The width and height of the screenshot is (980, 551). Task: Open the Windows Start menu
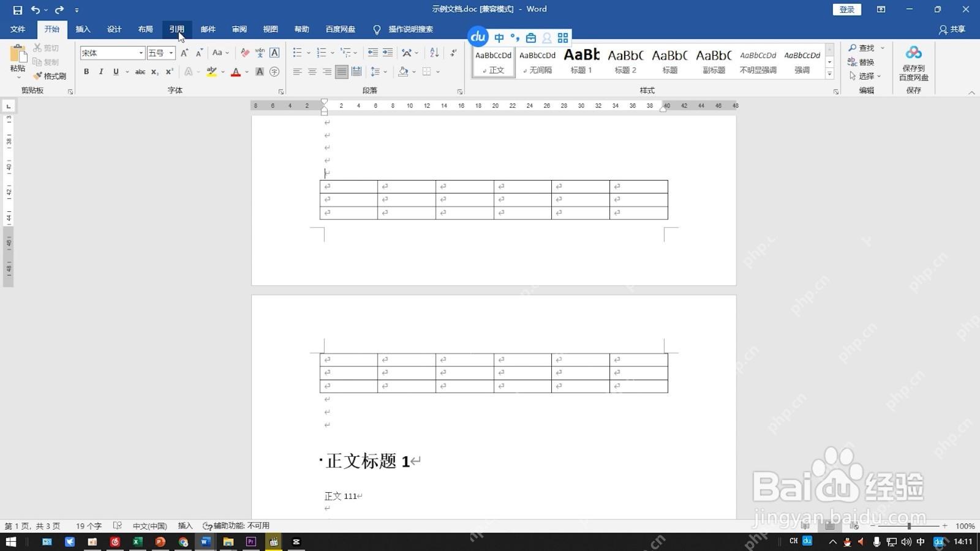(x=10, y=542)
